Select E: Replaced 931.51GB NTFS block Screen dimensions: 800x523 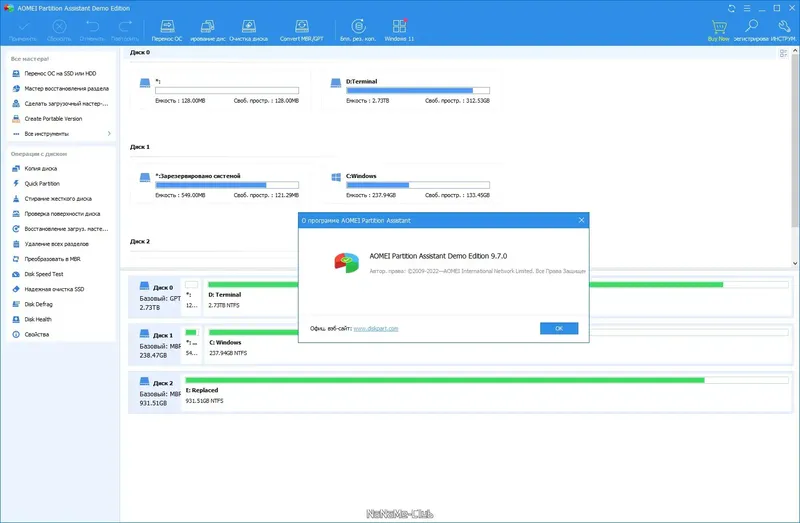pos(487,393)
